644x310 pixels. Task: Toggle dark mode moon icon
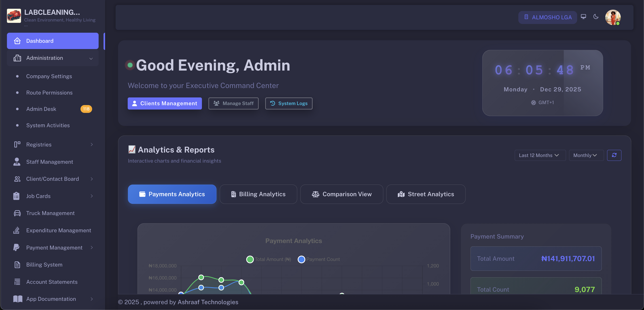pyautogui.click(x=596, y=17)
